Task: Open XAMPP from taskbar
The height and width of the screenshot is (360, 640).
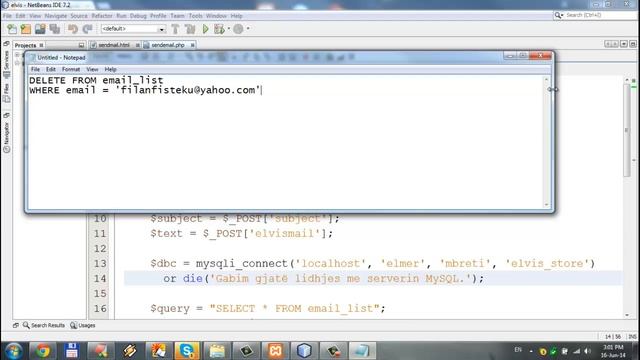Action: 275,351
